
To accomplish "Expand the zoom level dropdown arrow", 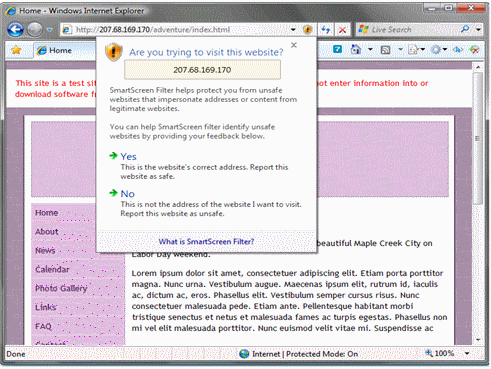I will coord(467,353).
